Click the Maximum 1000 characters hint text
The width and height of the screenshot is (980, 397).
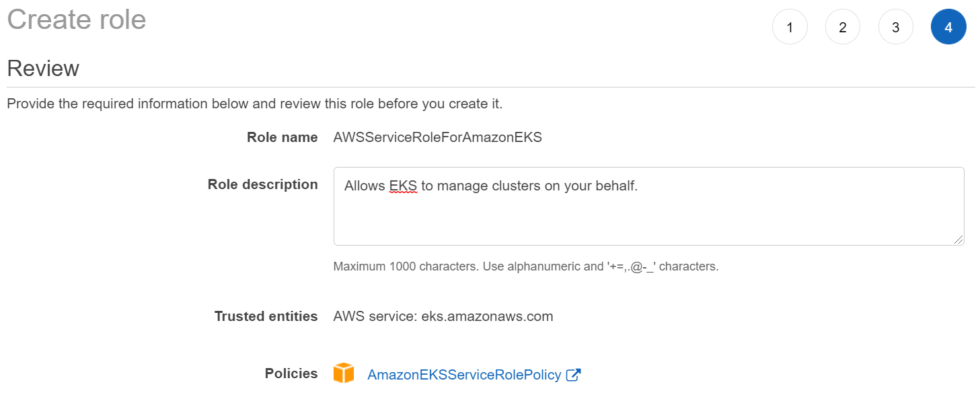[526, 266]
